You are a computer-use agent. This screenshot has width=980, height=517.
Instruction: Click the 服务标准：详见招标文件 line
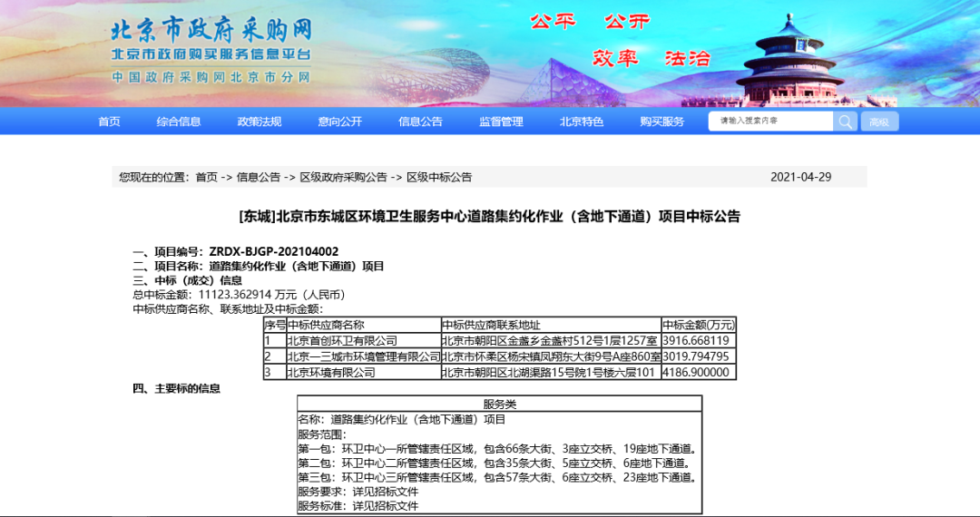[358, 506]
